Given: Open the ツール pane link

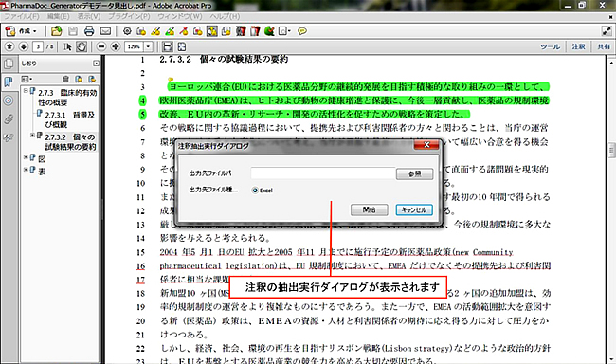Looking at the screenshot, I should pos(550,46).
